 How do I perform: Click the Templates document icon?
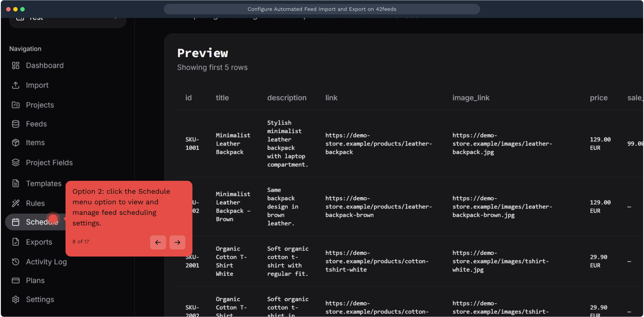16,183
